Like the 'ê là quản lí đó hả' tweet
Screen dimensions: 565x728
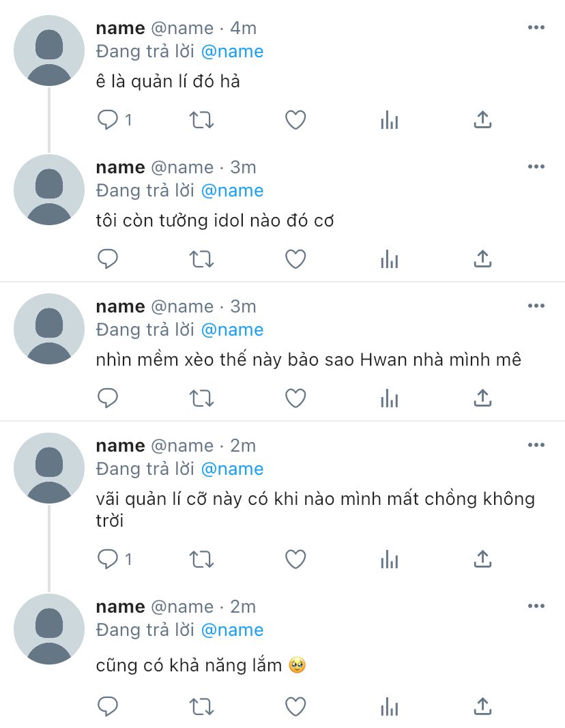point(295,120)
